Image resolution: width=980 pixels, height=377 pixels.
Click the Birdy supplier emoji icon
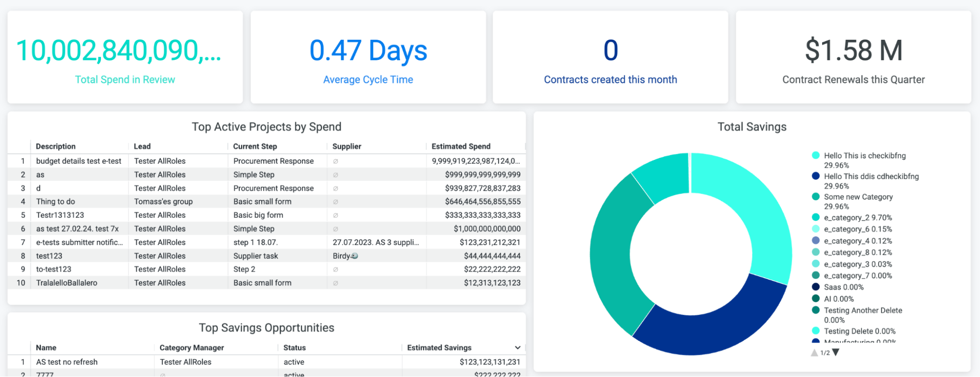[x=354, y=256]
